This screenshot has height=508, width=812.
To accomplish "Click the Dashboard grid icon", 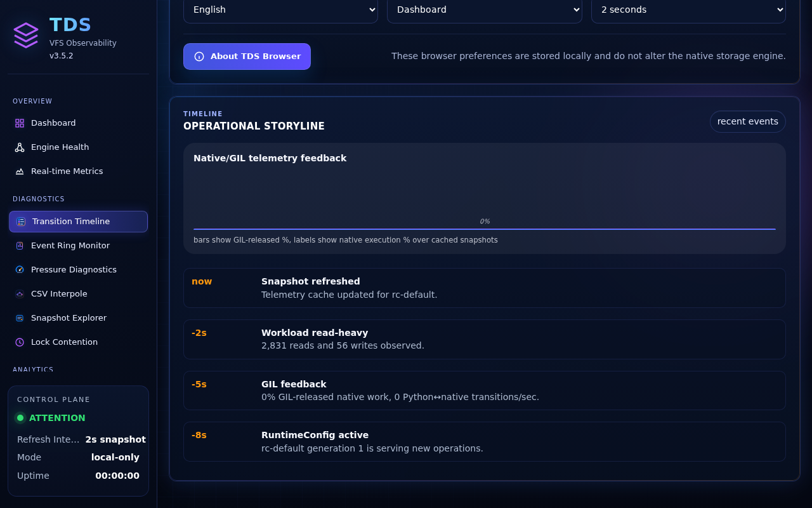I will 20,123.
